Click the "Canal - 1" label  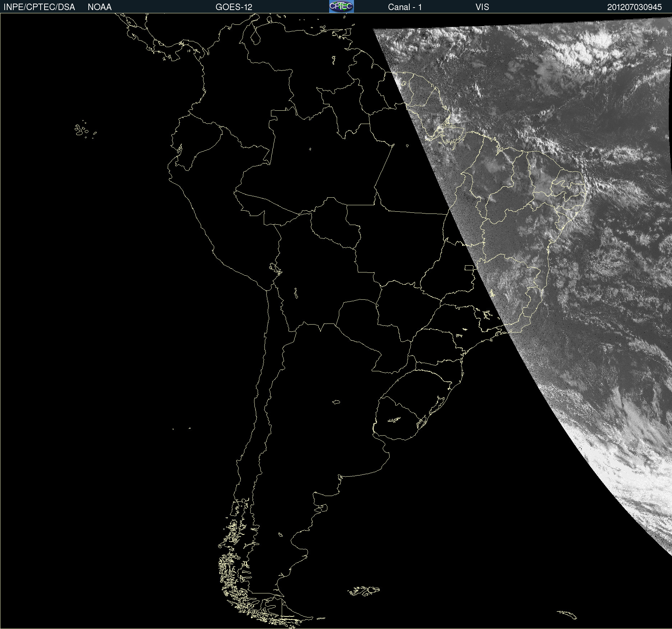click(x=405, y=7)
